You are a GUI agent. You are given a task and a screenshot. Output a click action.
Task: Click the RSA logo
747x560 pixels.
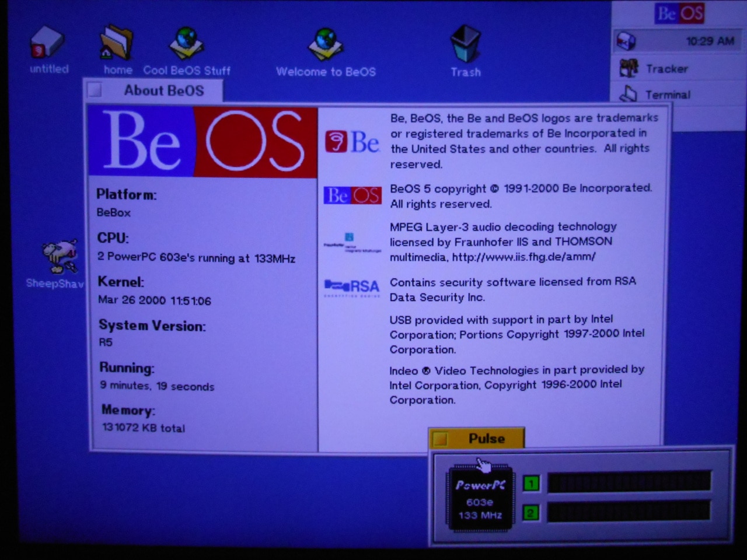[352, 287]
